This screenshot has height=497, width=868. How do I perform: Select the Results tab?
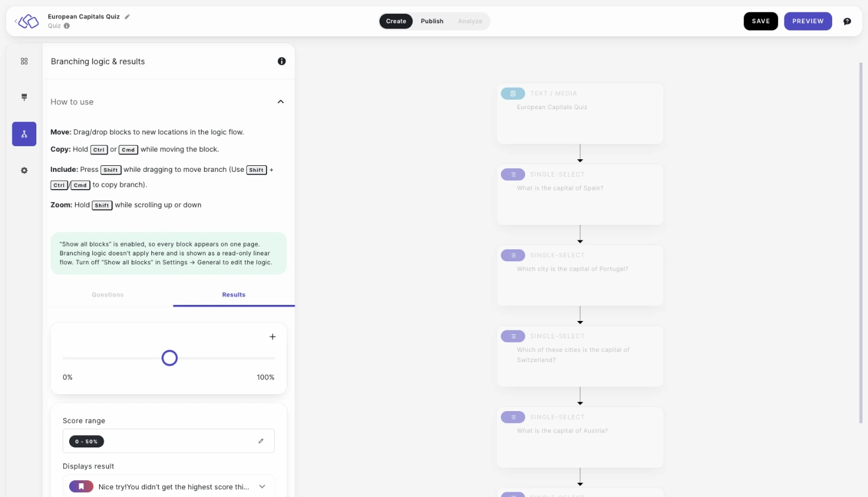point(234,295)
